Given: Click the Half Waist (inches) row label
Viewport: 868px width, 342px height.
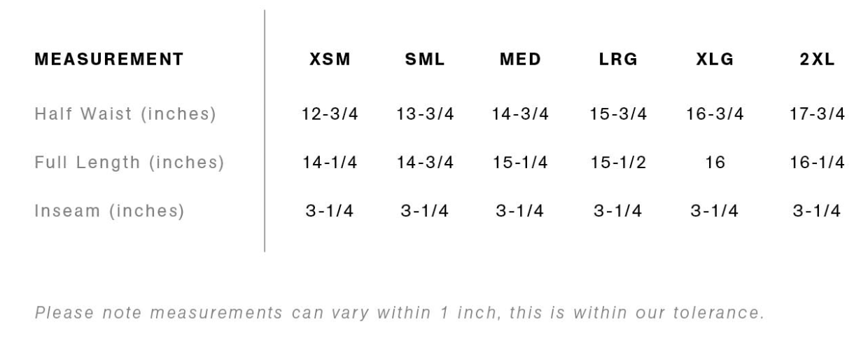Looking at the screenshot, I should pyautogui.click(x=125, y=114).
